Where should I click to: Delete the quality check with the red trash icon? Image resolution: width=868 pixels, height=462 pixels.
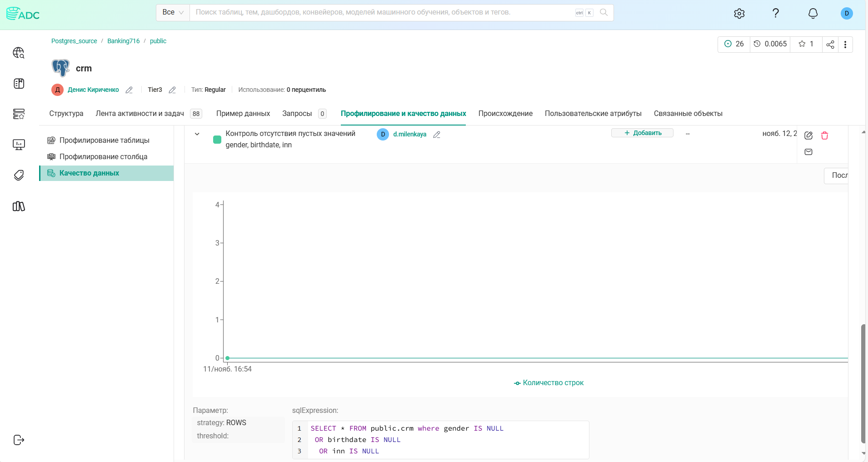coord(825,136)
